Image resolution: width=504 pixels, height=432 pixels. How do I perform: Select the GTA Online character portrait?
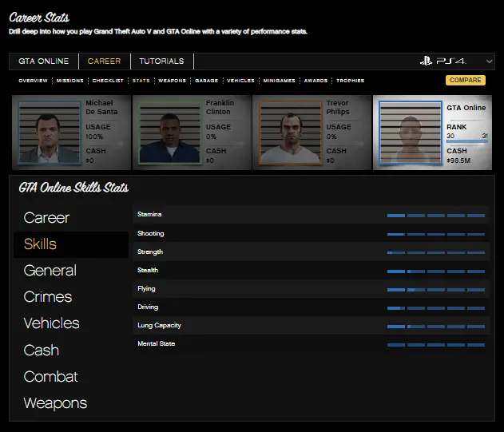point(409,133)
